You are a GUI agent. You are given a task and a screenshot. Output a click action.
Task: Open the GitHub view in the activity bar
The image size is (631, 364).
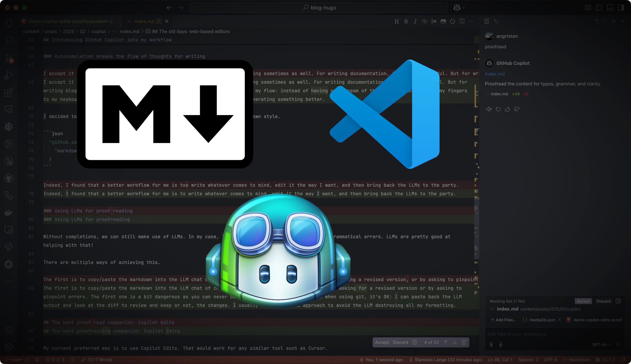pos(9,178)
